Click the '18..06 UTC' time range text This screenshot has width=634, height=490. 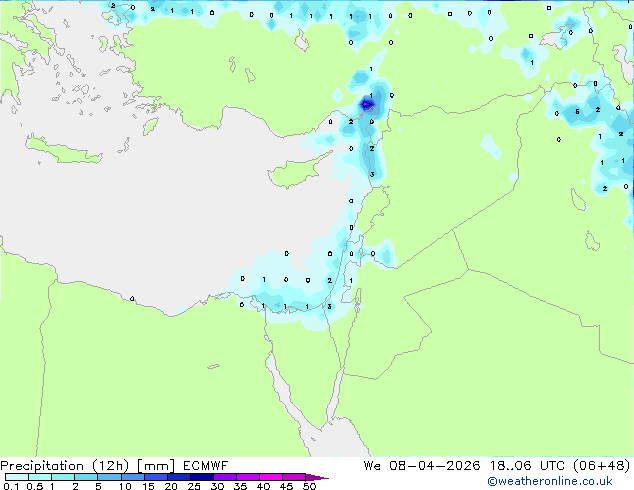[527, 465]
